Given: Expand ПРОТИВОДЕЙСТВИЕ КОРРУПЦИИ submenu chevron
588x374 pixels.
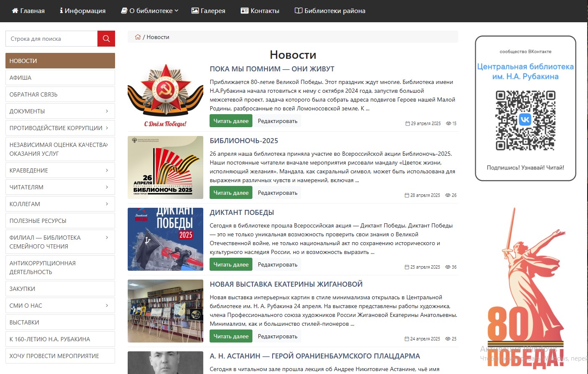Looking at the screenshot, I should 107,128.
